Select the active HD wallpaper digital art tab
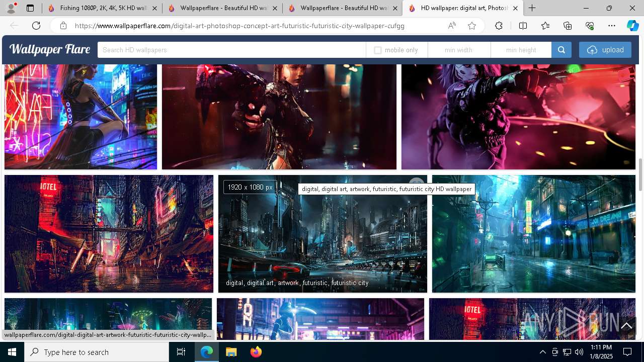This screenshot has width=644, height=362. [462, 8]
